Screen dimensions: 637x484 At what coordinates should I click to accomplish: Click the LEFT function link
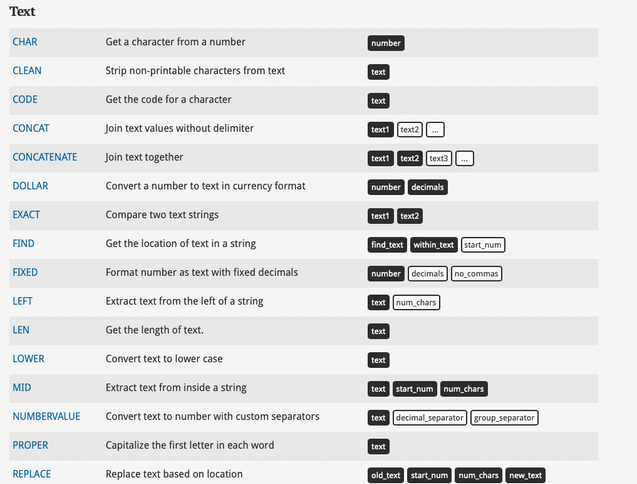tap(22, 302)
